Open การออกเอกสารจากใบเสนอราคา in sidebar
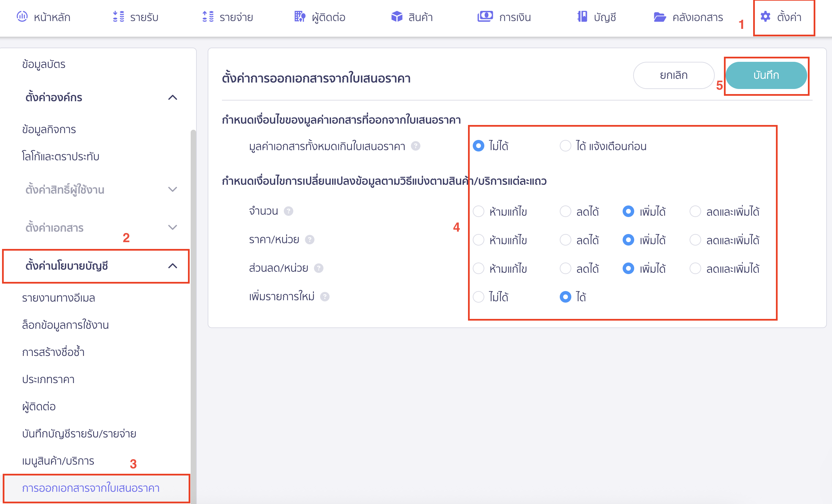Screen dimensions: 832x504 click(x=91, y=488)
